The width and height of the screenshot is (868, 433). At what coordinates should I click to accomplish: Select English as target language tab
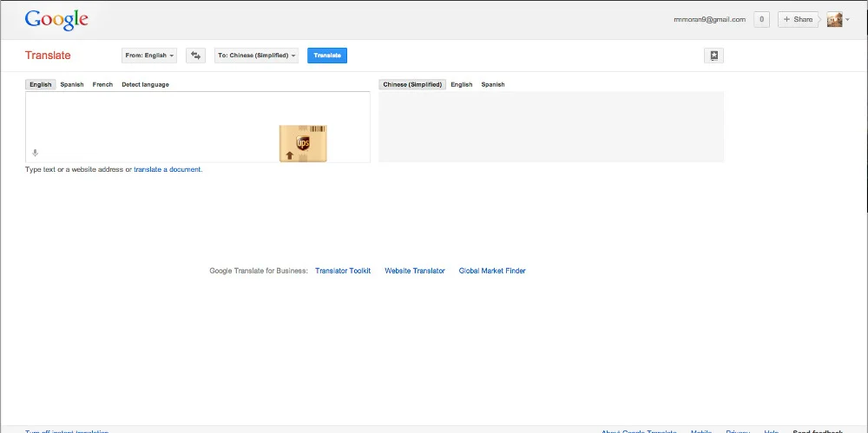(x=462, y=85)
